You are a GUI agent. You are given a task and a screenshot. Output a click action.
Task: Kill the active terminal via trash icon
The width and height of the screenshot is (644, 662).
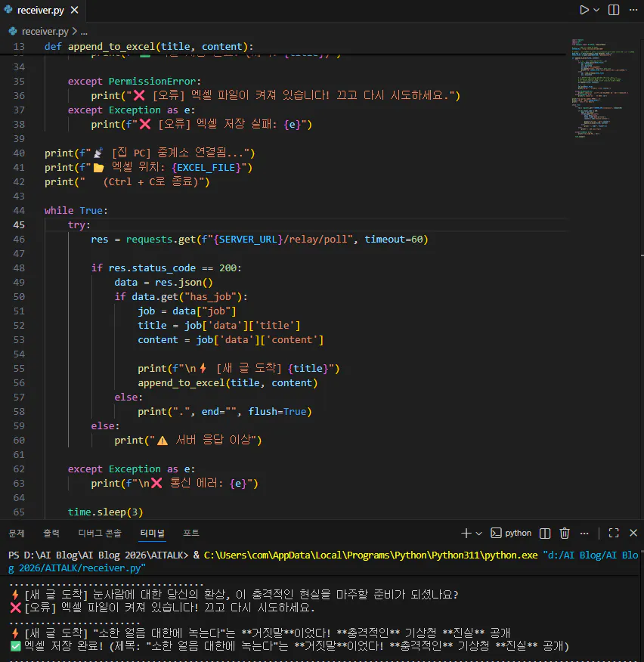coord(564,533)
